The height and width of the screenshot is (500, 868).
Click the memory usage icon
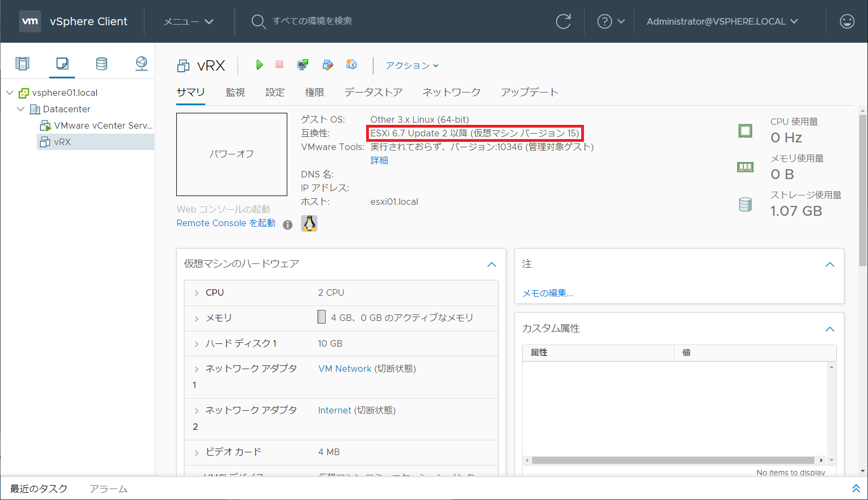(x=745, y=167)
